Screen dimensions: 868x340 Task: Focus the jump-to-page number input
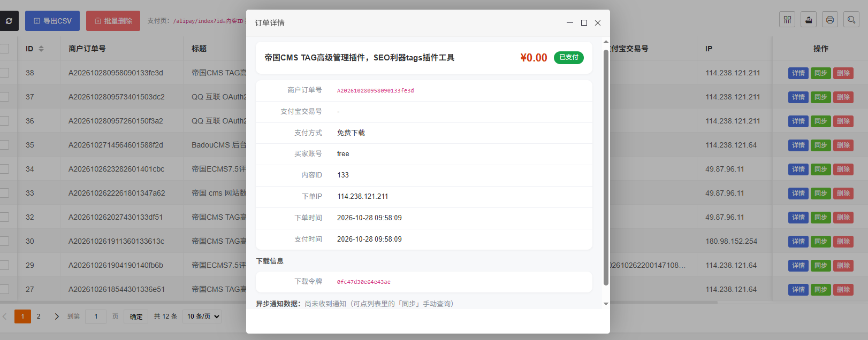96,316
